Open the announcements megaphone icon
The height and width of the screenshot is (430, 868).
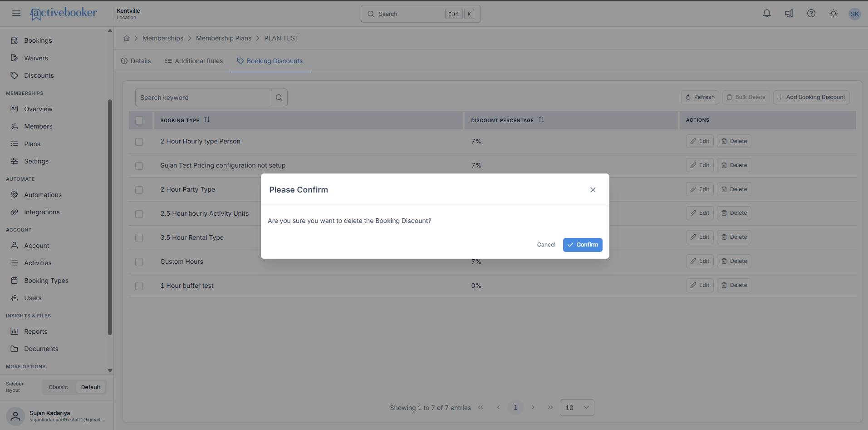point(789,14)
